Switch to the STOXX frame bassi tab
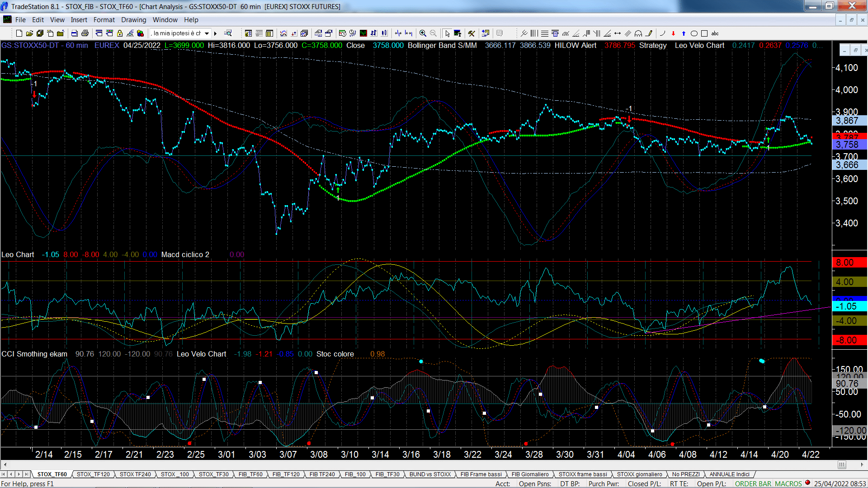This screenshot has width=868, height=488. [x=583, y=474]
